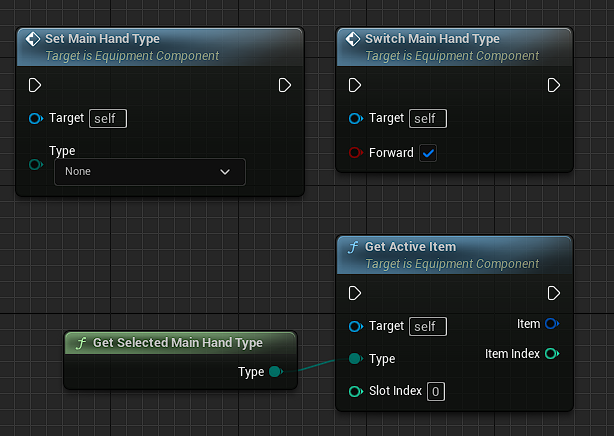Image resolution: width=614 pixels, height=436 pixels.
Task: Uncheck the Forward checkbox
Action: [428, 153]
